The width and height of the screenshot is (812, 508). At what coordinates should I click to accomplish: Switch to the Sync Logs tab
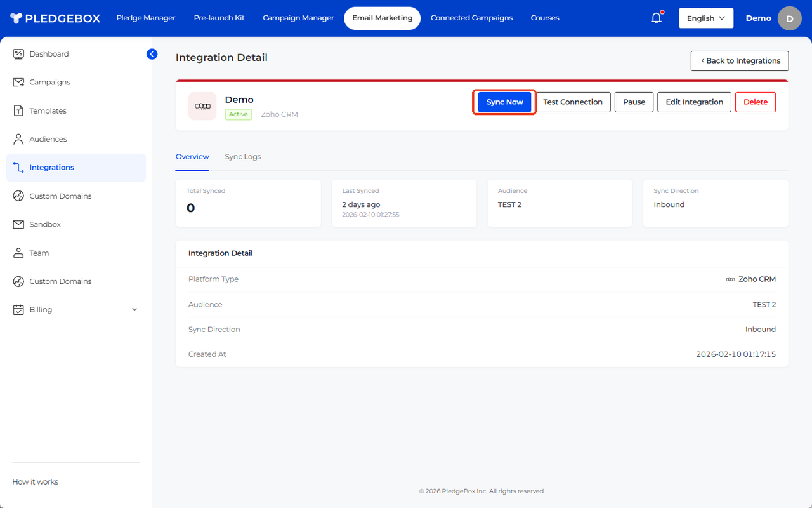pyautogui.click(x=242, y=157)
